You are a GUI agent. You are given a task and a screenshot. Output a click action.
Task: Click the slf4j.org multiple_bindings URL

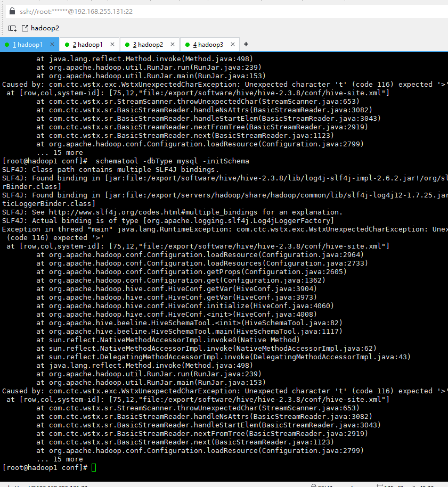[153, 212]
